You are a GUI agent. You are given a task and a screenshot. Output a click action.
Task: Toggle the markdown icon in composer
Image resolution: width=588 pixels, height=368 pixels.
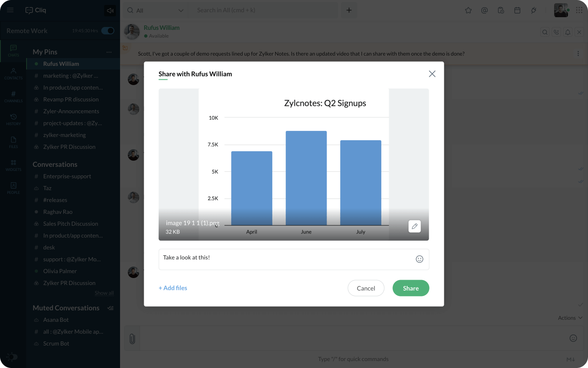pos(570,359)
